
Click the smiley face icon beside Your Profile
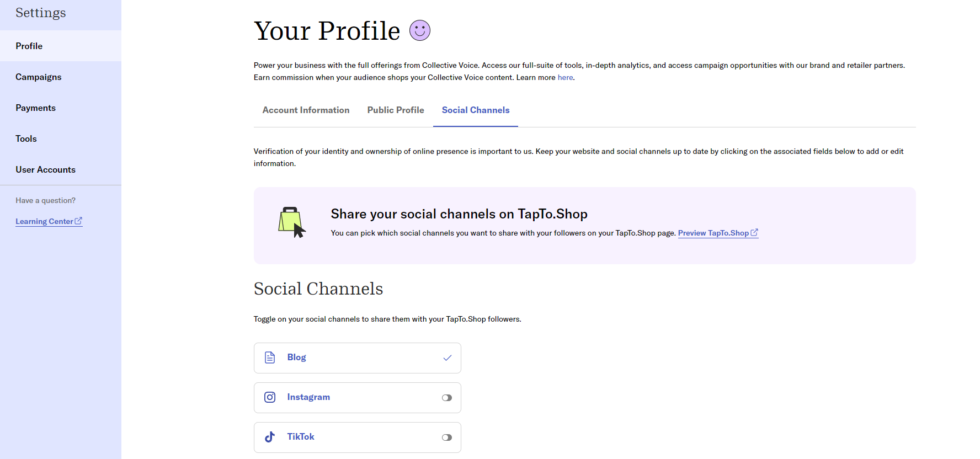pyautogui.click(x=420, y=30)
